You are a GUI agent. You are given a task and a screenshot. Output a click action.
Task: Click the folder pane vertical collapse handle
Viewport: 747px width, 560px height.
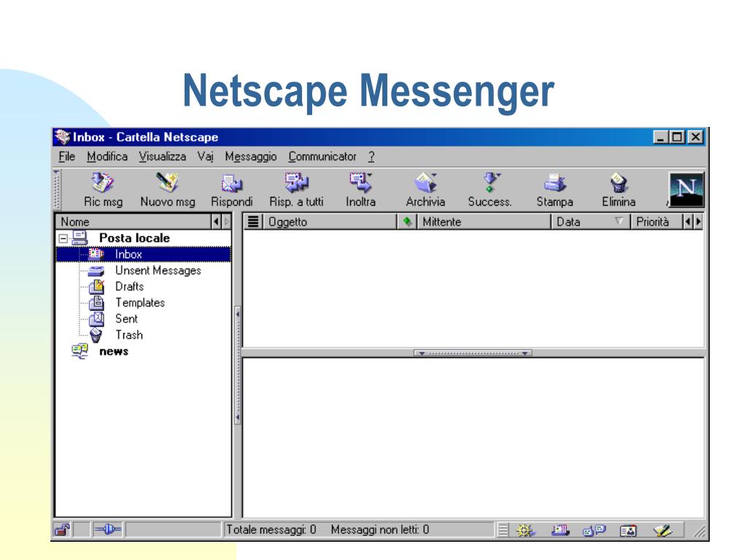(x=237, y=366)
